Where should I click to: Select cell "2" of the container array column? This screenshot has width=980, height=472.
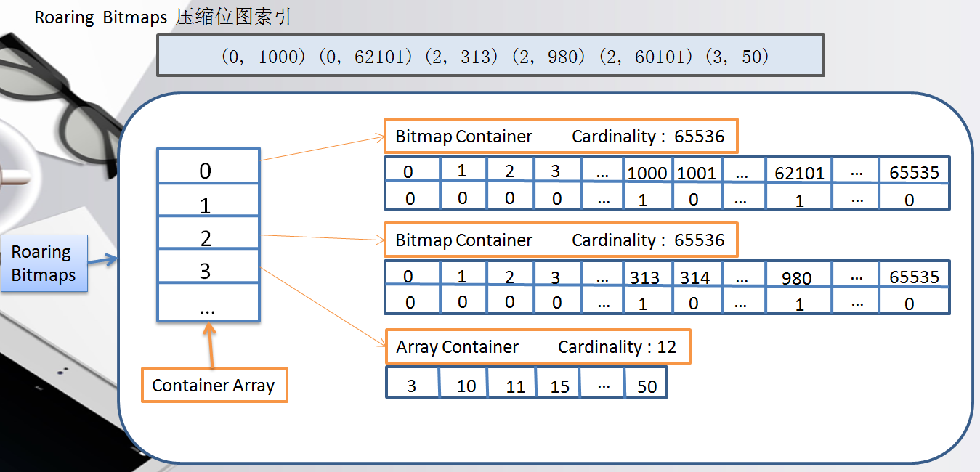208,232
